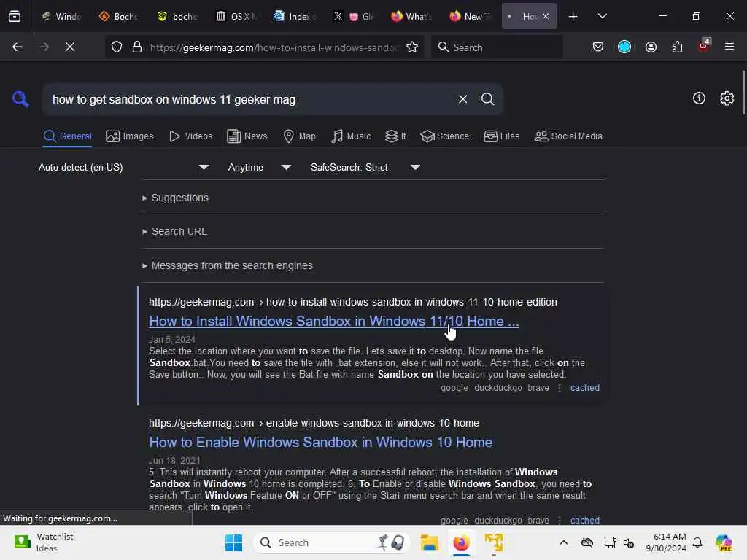
Task: Submit search with the magnifier button
Action: [x=487, y=99]
